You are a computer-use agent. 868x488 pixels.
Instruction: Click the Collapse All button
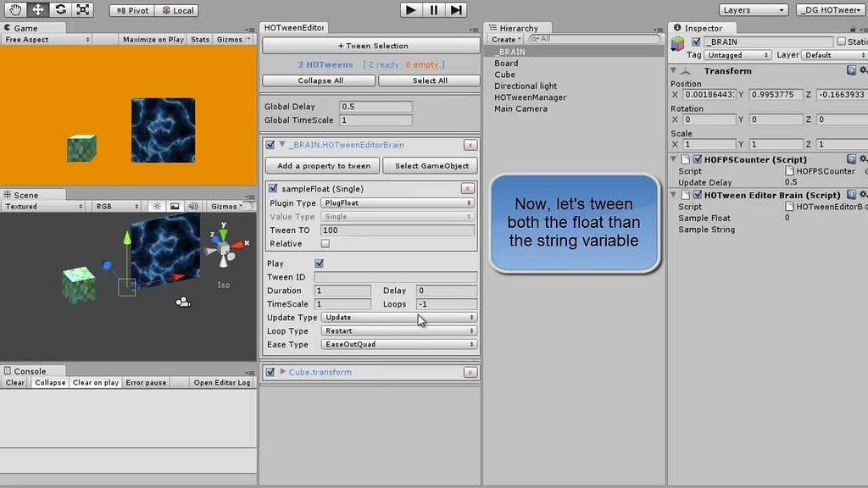(x=318, y=80)
